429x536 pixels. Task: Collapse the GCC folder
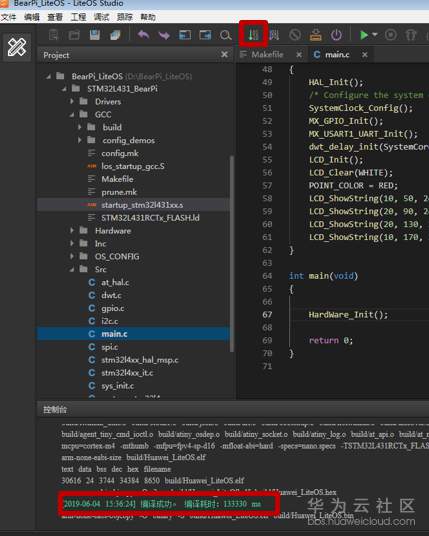(x=72, y=115)
